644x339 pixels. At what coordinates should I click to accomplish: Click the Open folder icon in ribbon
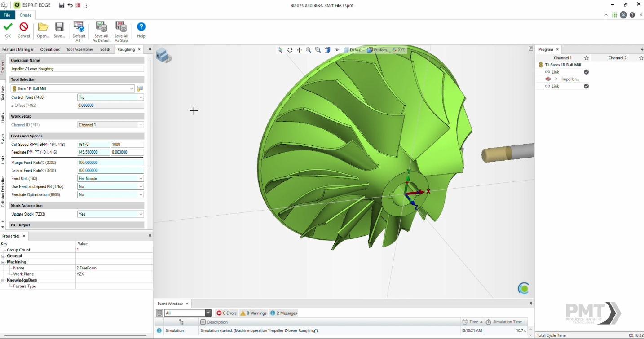43,27
